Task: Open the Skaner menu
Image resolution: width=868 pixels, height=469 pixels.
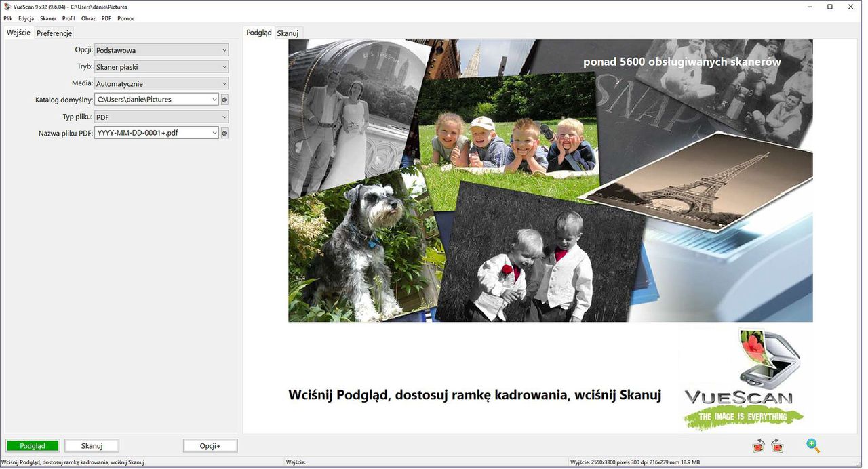Action: point(48,18)
